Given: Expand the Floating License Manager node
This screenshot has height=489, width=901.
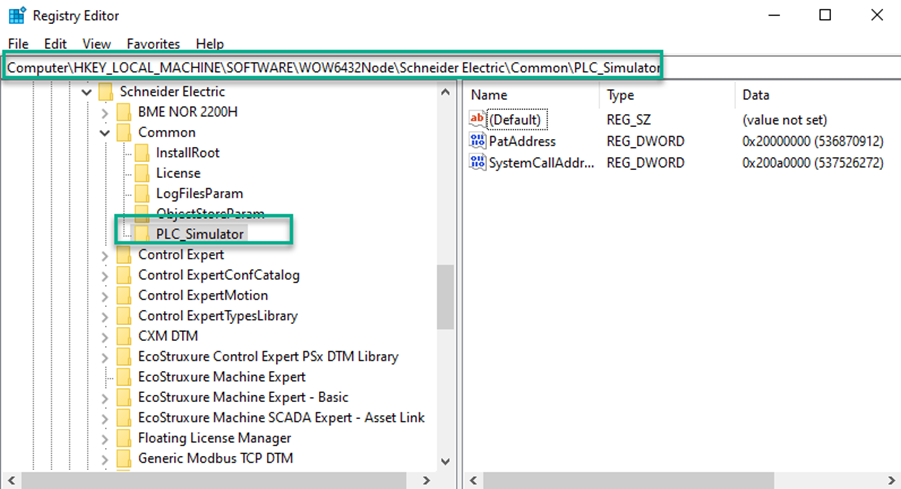Looking at the screenshot, I should point(105,439).
